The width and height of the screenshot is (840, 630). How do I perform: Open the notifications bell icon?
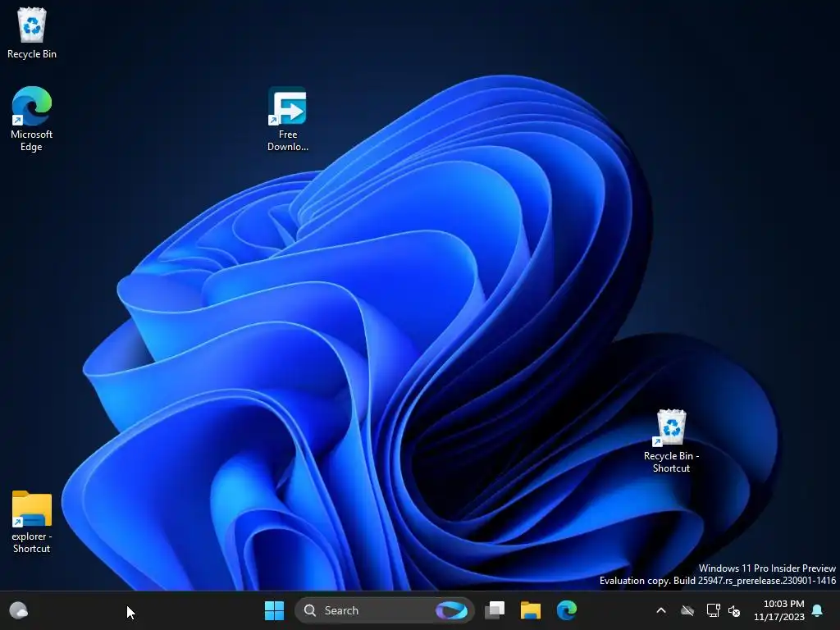point(818,610)
